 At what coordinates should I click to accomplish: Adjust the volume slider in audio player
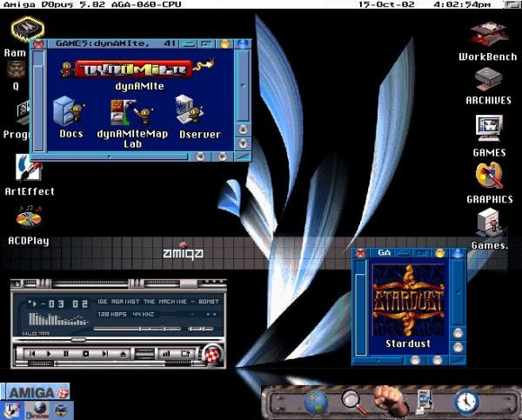137,330
